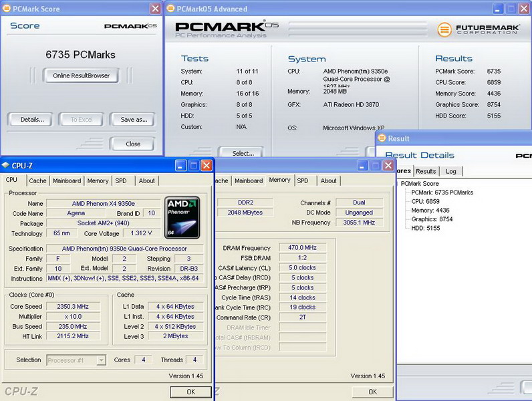The width and height of the screenshot is (532, 401).
Task: Open About tab in front CPU-Z
Action: 146,181
